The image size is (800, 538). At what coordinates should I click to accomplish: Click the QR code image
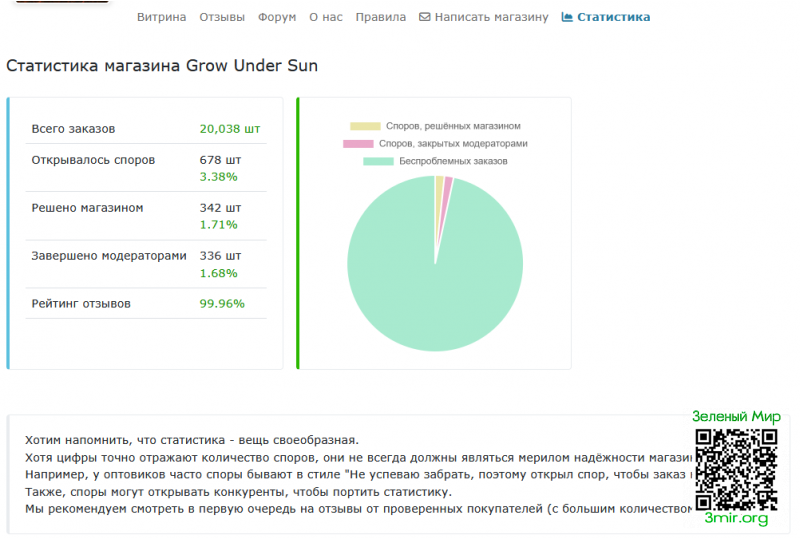coord(736,468)
